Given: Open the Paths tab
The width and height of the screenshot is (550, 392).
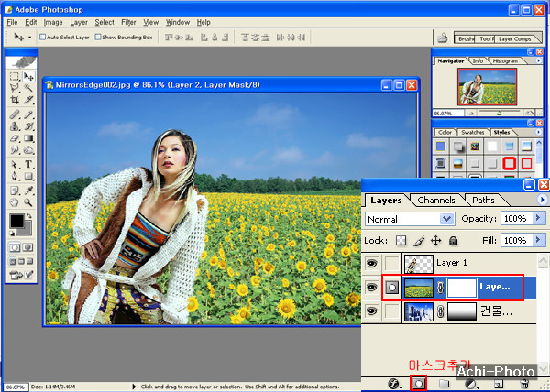Looking at the screenshot, I should click(483, 200).
